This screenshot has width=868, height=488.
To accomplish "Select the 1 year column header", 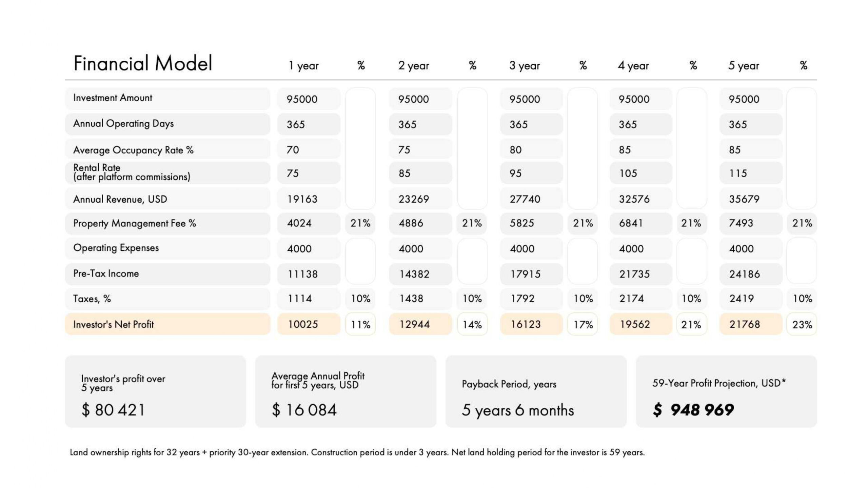I will (303, 65).
